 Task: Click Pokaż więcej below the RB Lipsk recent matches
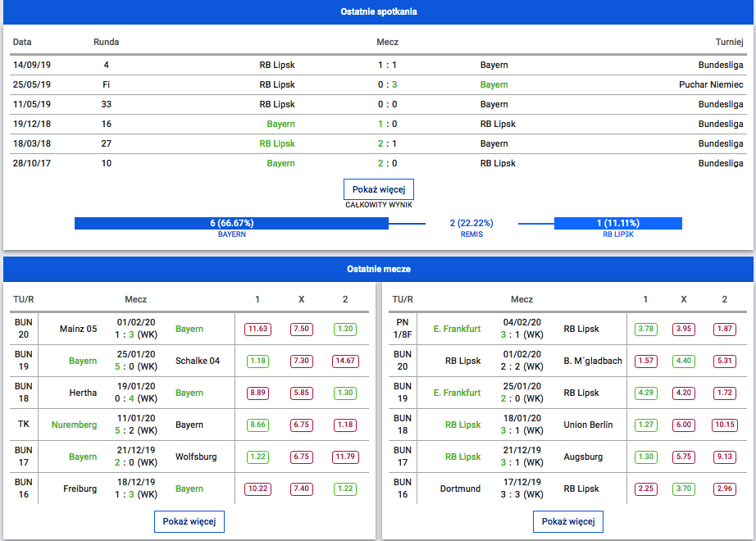pyautogui.click(x=567, y=521)
